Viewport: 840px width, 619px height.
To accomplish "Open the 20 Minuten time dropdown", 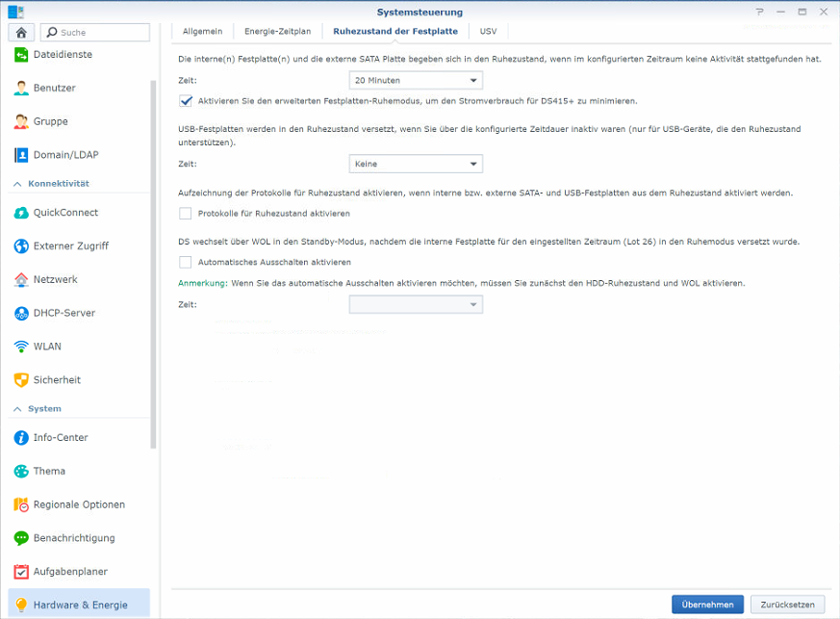I will click(x=415, y=81).
